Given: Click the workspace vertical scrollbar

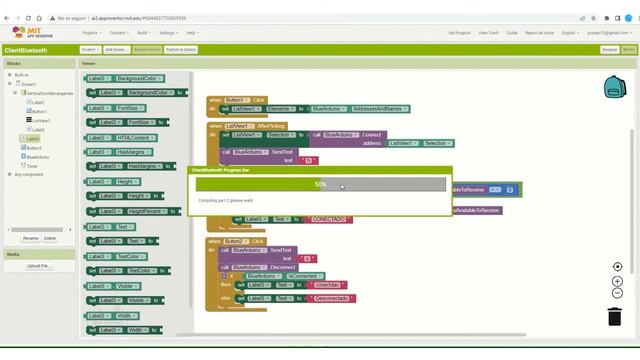Looking at the screenshot, I should click(632, 201).
